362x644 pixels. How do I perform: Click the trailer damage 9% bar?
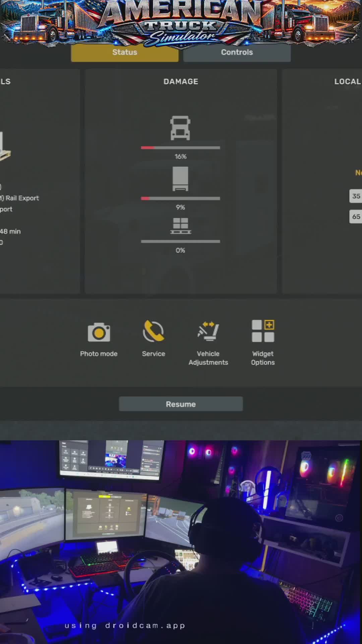point(180,199)
